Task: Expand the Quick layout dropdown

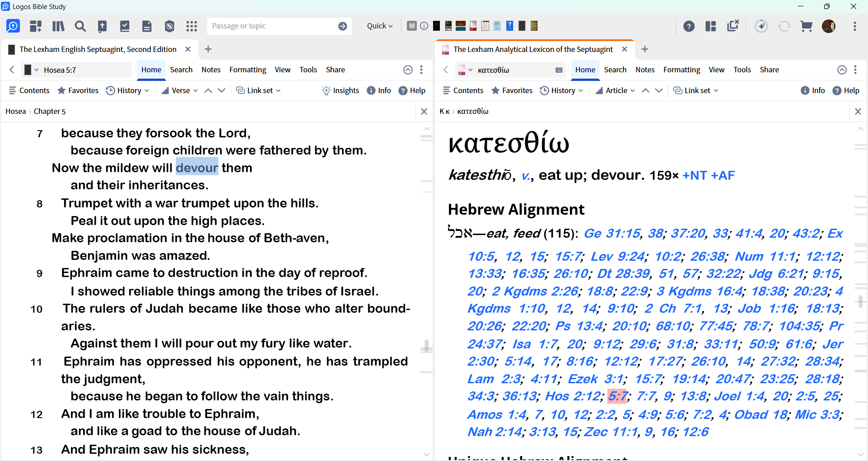Action: 380,26
